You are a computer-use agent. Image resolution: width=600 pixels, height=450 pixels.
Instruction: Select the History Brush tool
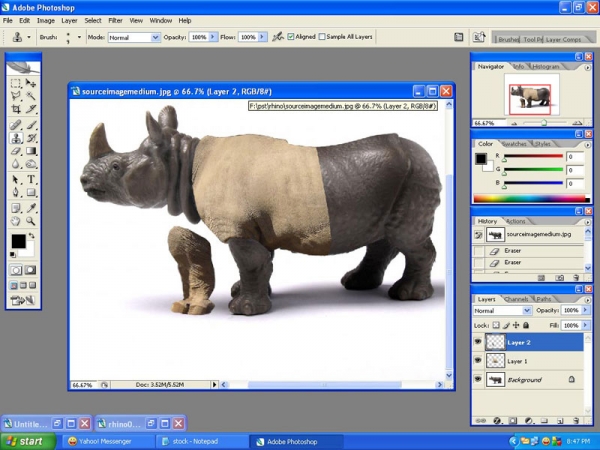pos(31,138)
